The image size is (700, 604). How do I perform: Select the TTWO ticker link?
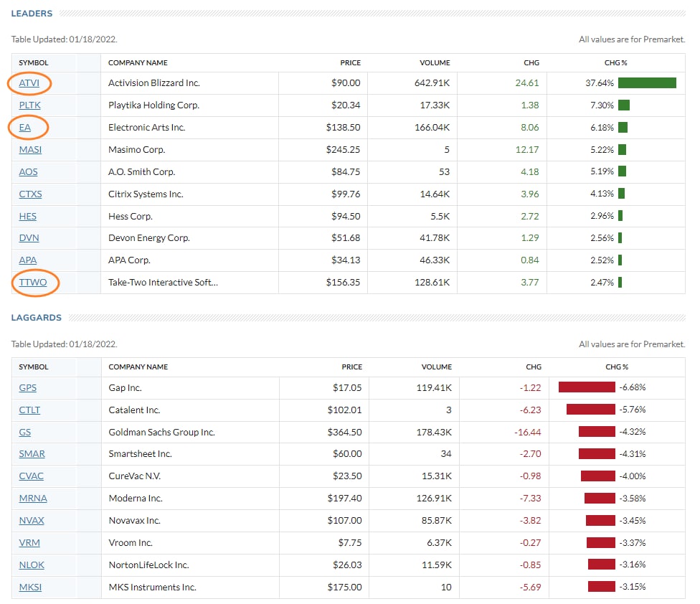pos(33,283)
